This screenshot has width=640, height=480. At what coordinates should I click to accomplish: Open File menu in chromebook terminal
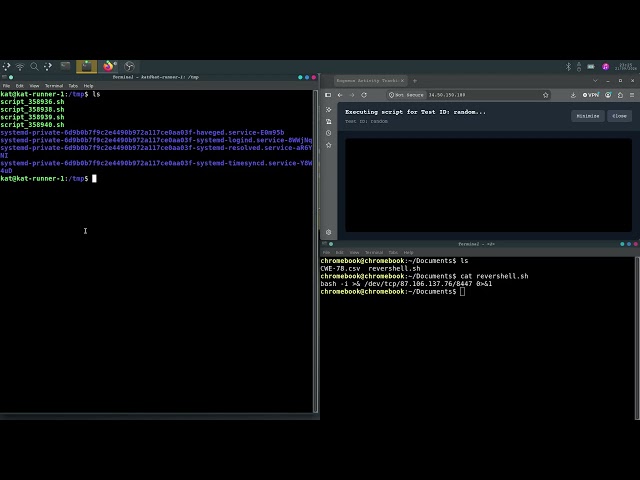326,253
